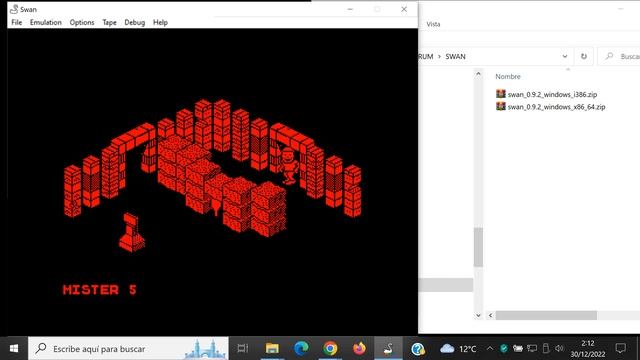
Task: Launch Google Chrome from the taskbar
Action: click(330, 349)
